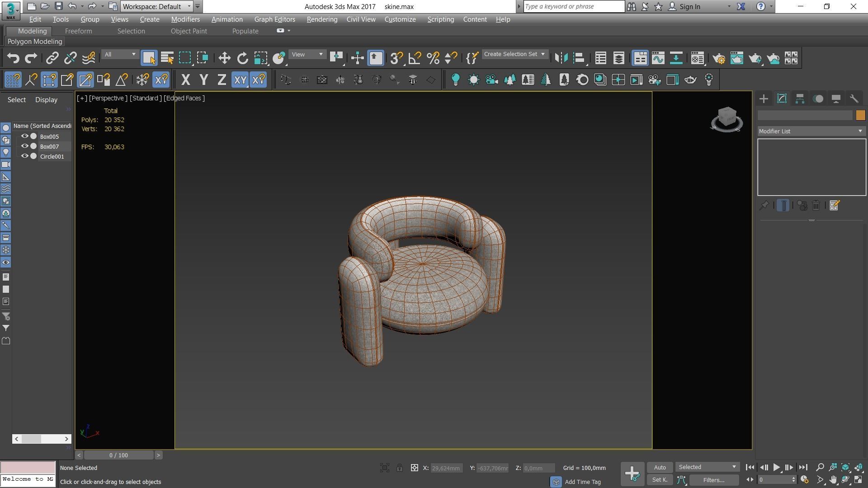Click Zoom magnifier in navigation controls
The image size is (868, 488).
coord(820,467)
